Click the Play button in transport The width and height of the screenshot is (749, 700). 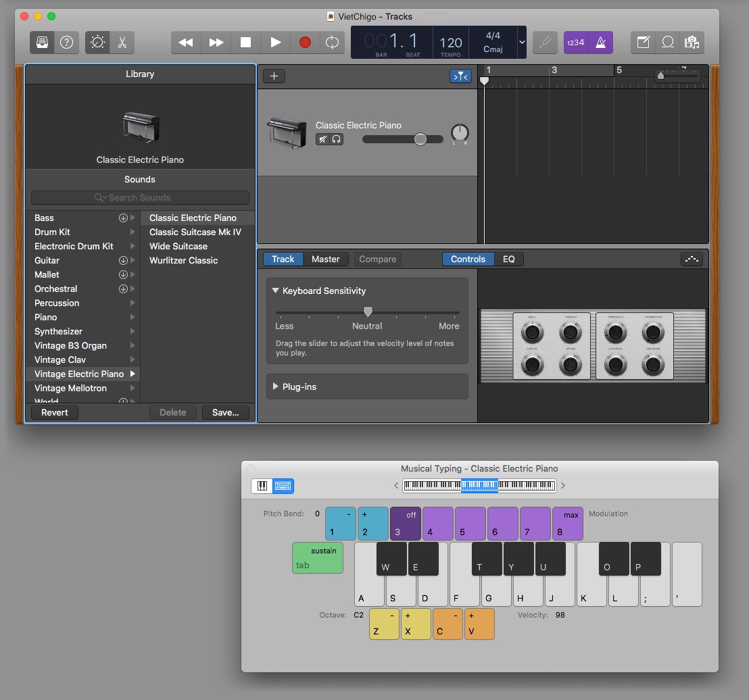tap(276, 42)
